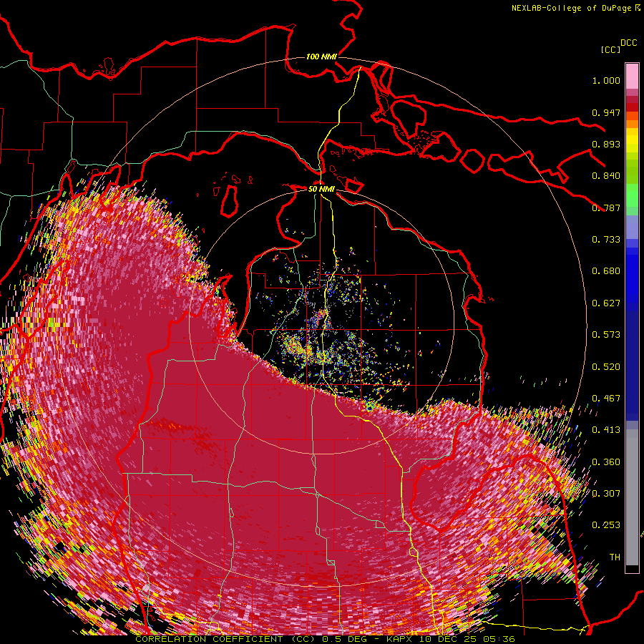The width and height of the screenshot is (644, 644).
Task: Click the 0.520 legend value
Action: [606, 367]
